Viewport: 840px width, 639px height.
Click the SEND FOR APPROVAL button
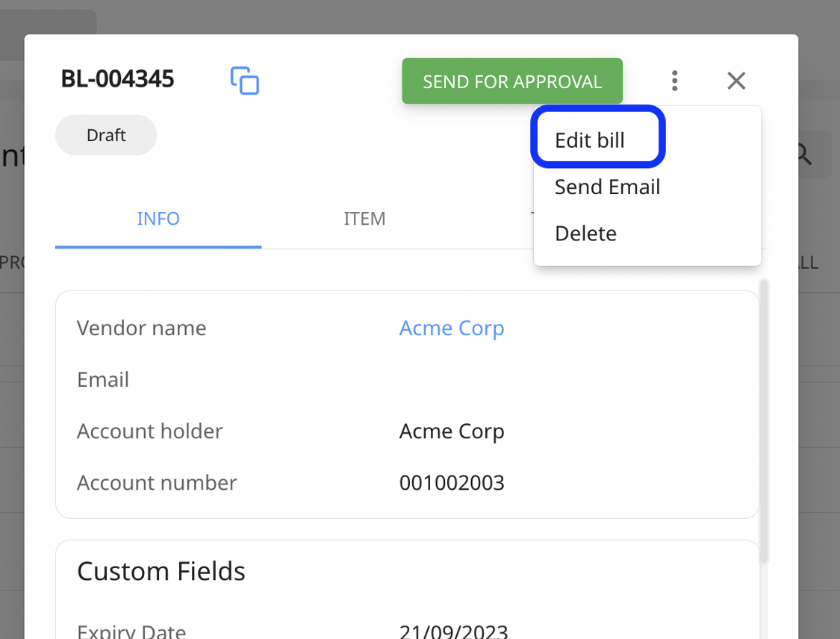click(x=512, y=81)
